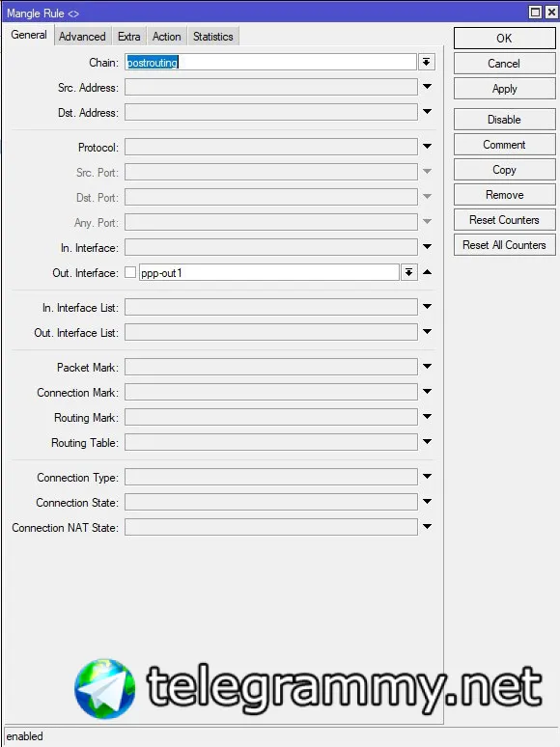
Task: Expand the Routing Table arrow
Action: (x=427, y=442)
